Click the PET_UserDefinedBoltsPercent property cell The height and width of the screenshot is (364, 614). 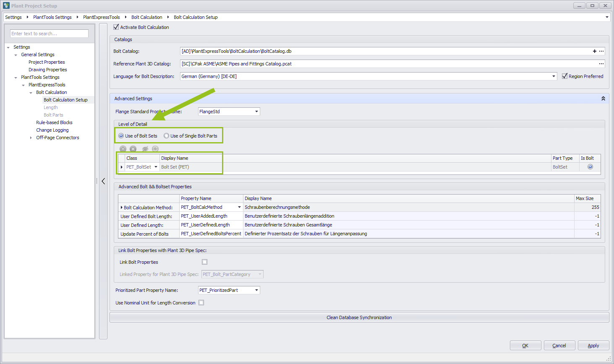tap(211, 234)
